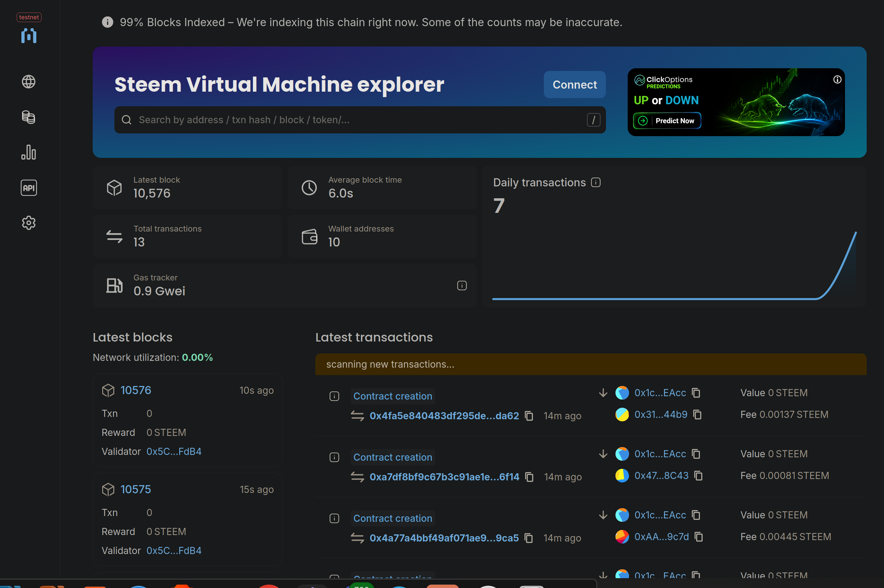884x588 pixels.
Task: Open details info icon for 0x4fa5e840... transaction
Action: (x=334, y=396)
